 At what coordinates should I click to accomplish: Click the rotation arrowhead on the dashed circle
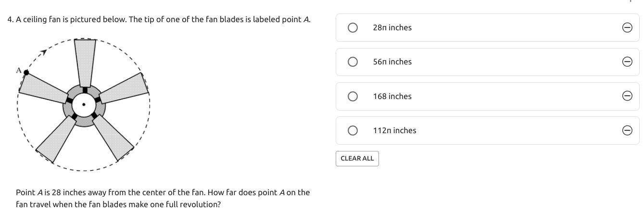[x=44, y=52]
